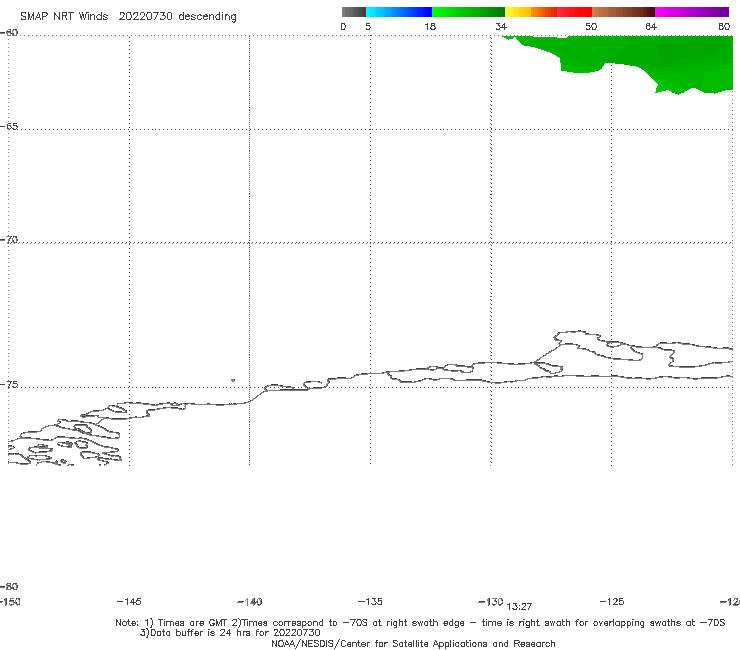Click the latitude label '-65'
Viewport: 740px width, 650px height.
point(9,127)
